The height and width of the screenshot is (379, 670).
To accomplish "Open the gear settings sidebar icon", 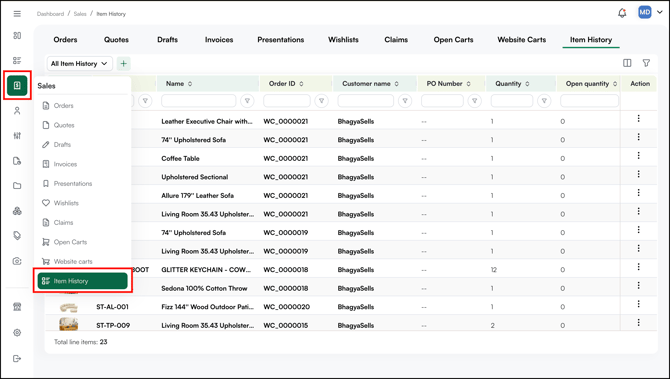I will click(17, 332).
